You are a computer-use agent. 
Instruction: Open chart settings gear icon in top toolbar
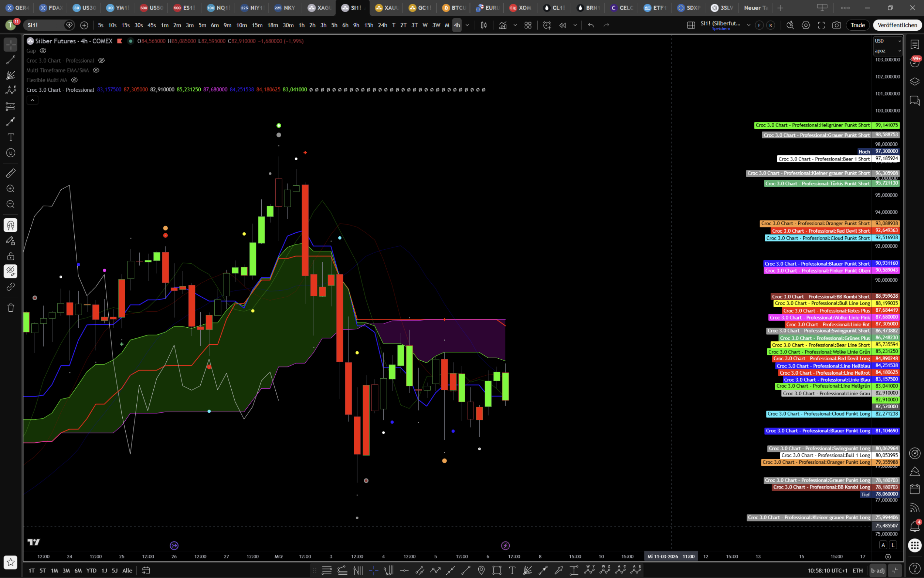click(806, 25)
